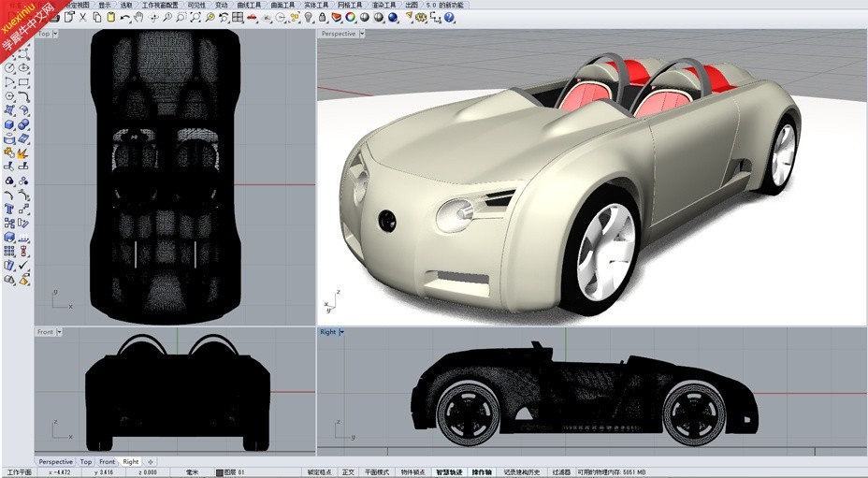Image resolution: width=868 pixels, height=478 pixels.
Task: Click the blue Help question mark icon
Action: [x=449, y=17]
